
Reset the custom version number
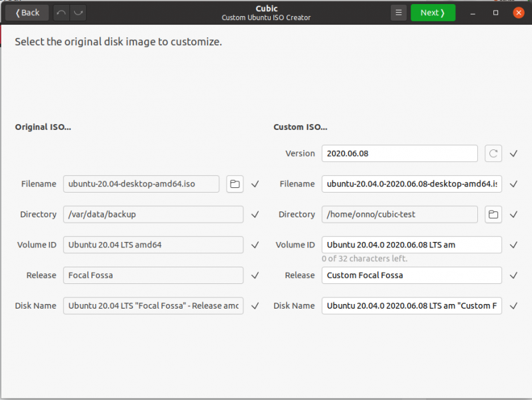[x=493, y=153]
